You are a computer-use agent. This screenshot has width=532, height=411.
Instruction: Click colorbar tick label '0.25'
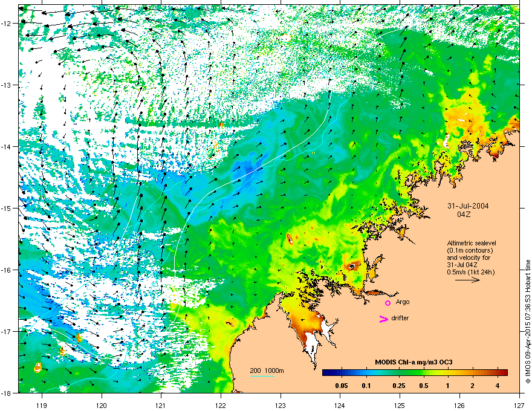click(x=399, y=386)
